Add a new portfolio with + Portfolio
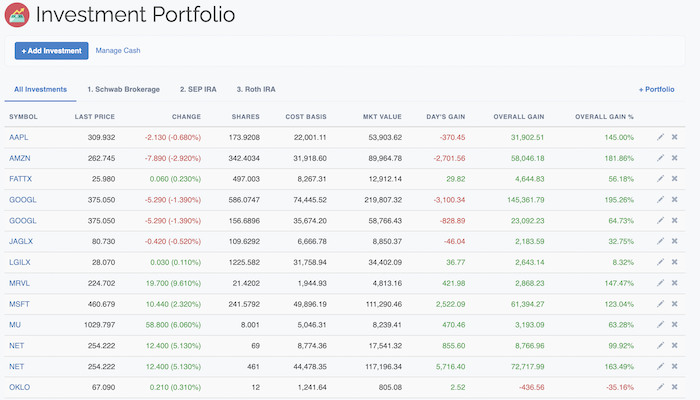The height and width of the screenshot is (400, 700). point(657,89)
